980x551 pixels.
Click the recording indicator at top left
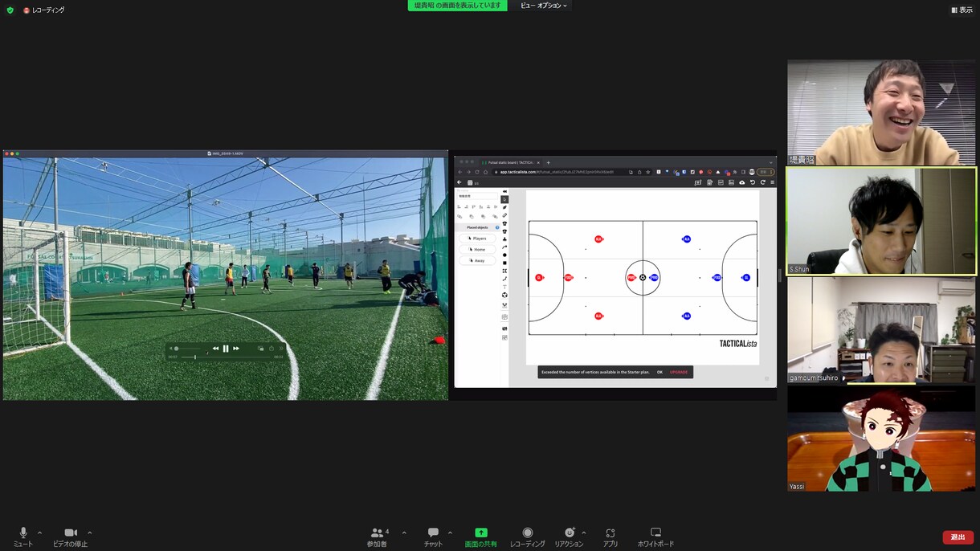pos(44,10)
